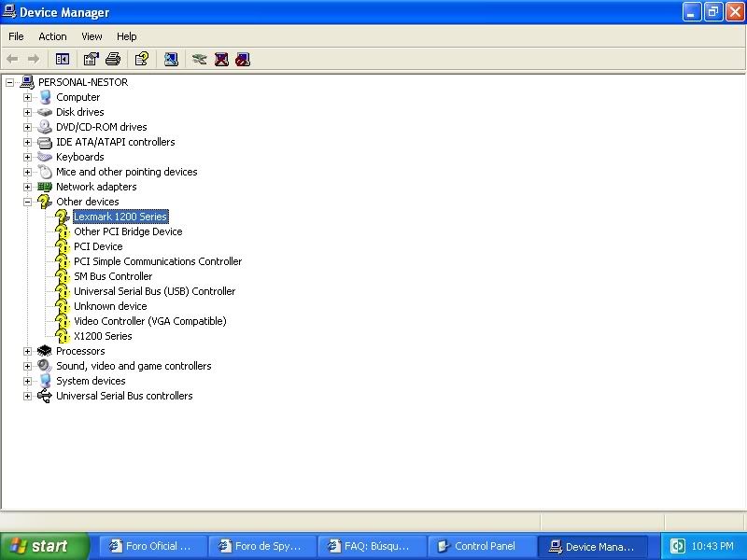Select the PCI Device entry
Screen dimensions: 747x560
pos(98,246)
